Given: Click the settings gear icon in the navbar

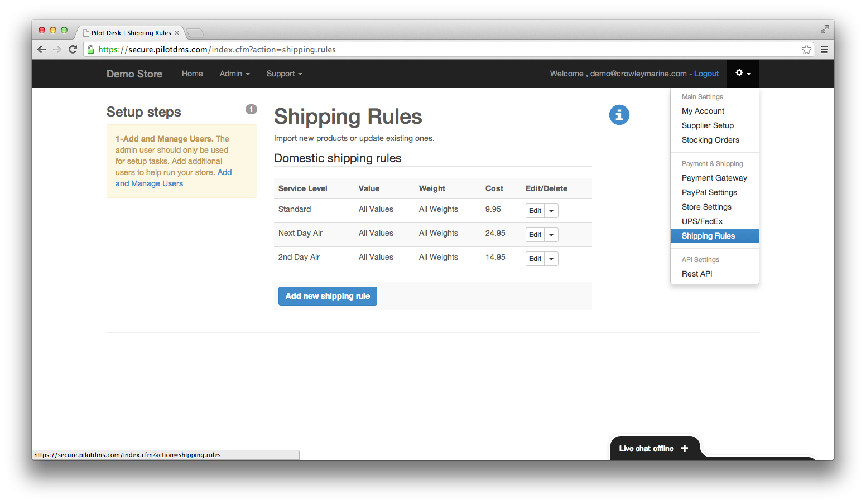Looking at the screenshot, I should [740, 73].
